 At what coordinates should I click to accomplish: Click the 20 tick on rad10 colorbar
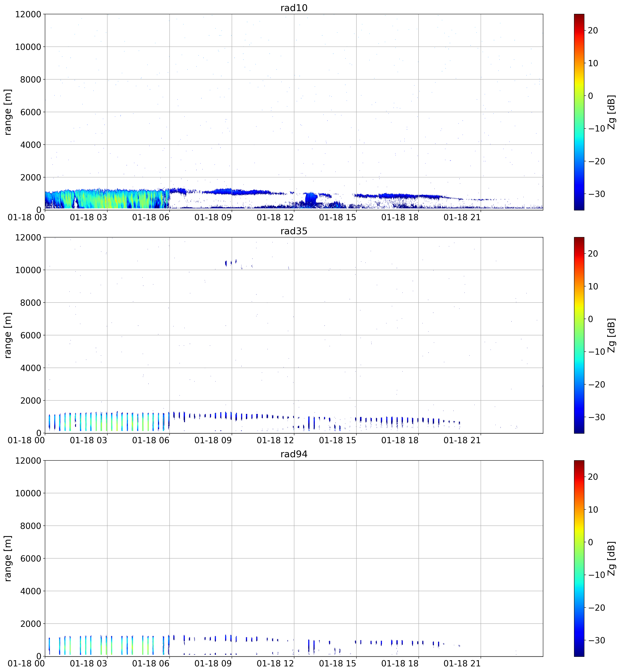tap(593, 31)
